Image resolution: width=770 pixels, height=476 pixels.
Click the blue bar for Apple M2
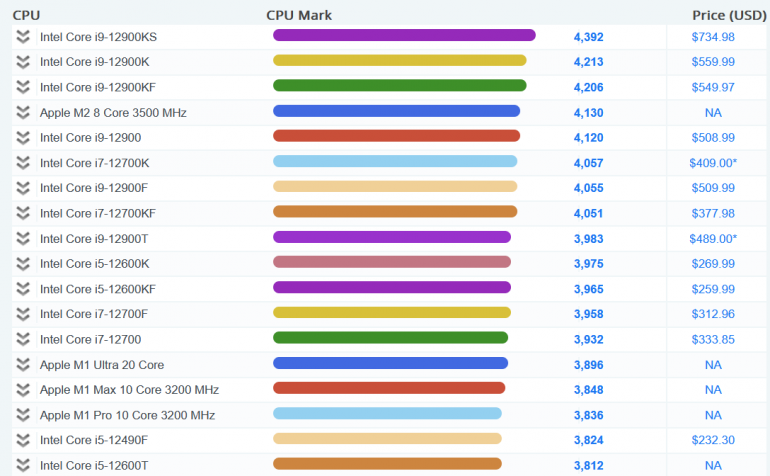396,111
